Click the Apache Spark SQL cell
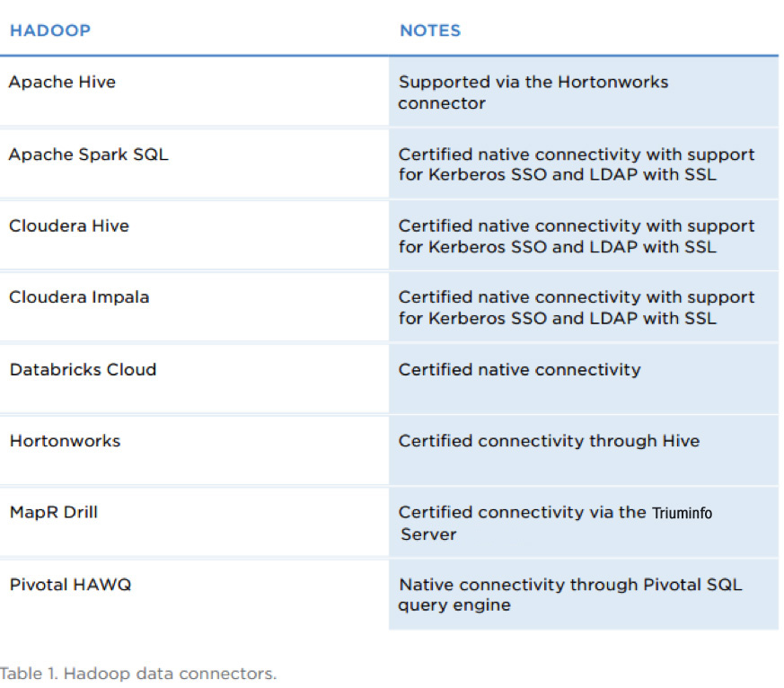The height and width of the screenshot is (688, 784). click(x=88, y=154)
